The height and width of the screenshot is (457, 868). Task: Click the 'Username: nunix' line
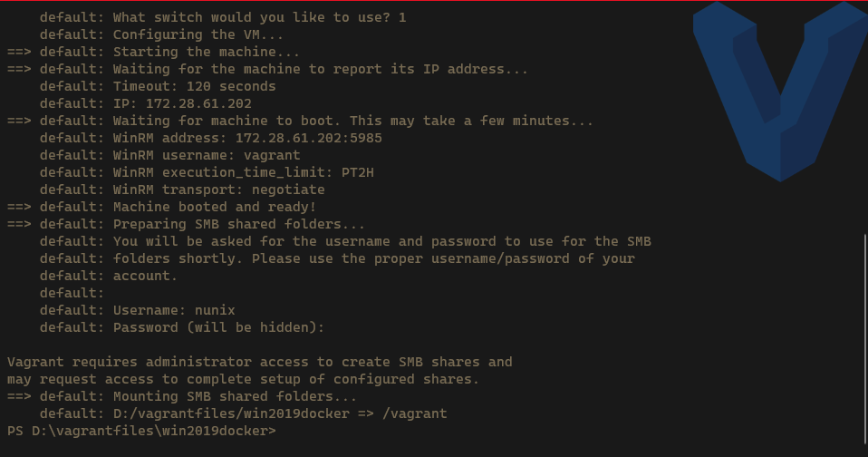click(x=174, y=310)
